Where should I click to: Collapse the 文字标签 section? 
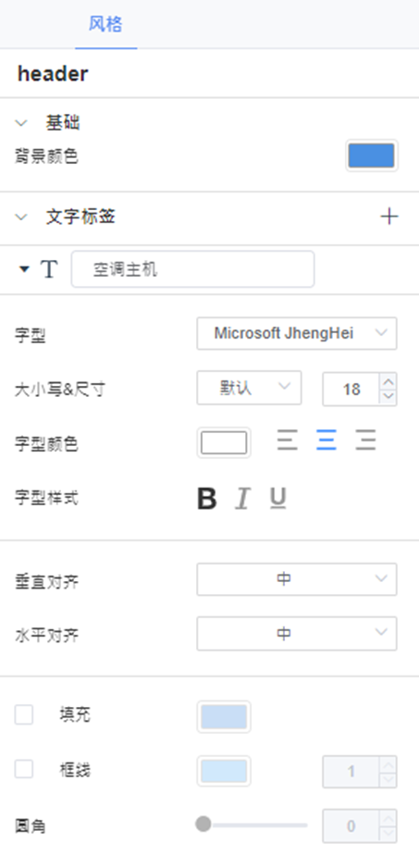(x=21, y=217)
